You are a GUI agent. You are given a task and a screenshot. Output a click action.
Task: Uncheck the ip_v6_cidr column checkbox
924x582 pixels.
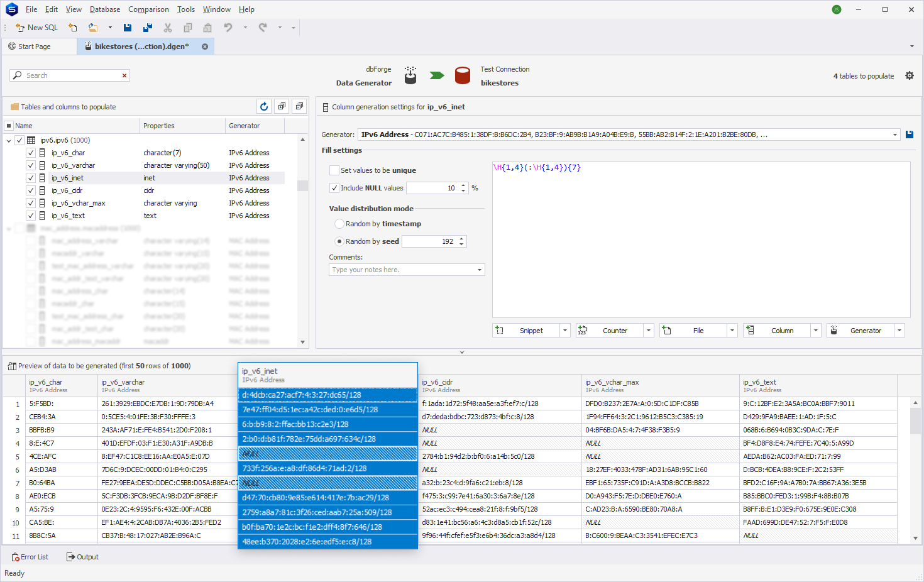[31, 190]
